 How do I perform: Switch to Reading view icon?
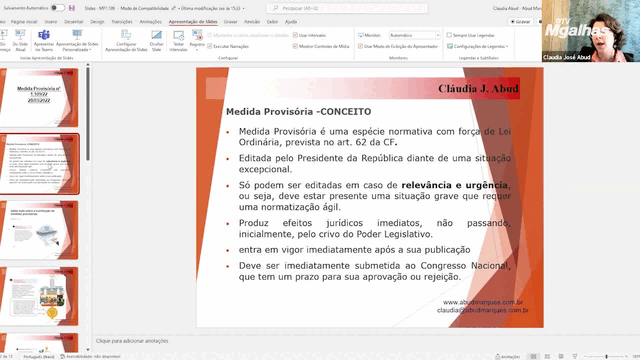[x=561, y=357]
